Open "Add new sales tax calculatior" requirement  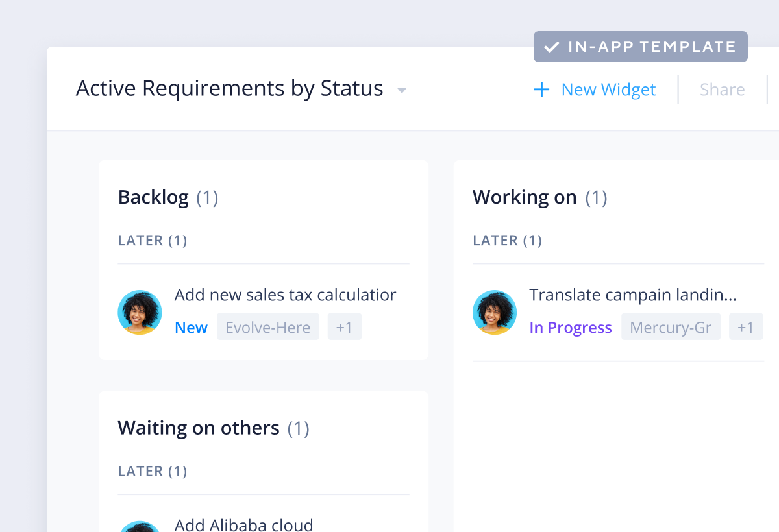point(286,295)
